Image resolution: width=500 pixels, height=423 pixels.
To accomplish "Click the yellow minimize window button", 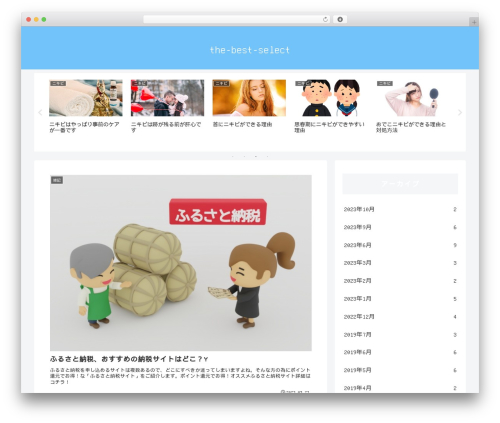I will pyautogui.click(x=36, y=19).
